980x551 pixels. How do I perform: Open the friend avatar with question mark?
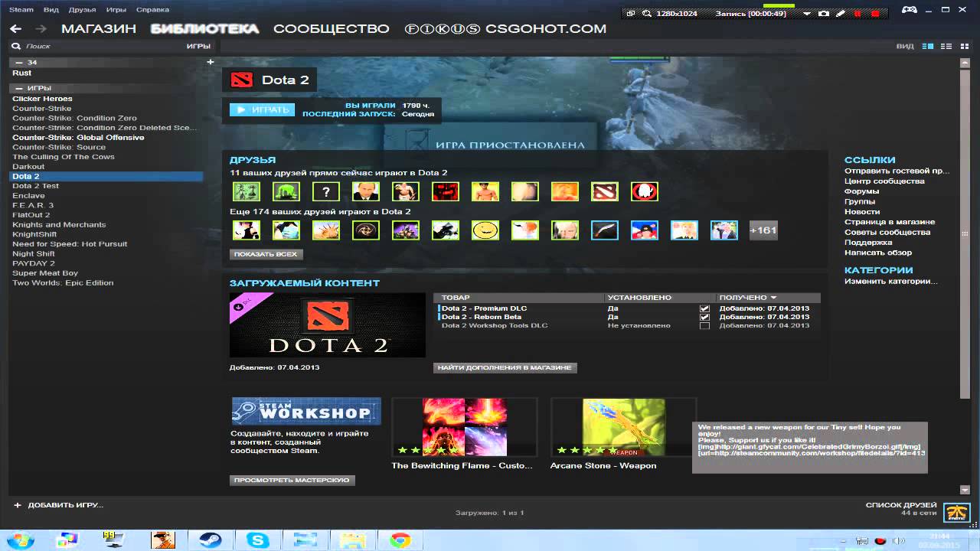tap(326, 191)
